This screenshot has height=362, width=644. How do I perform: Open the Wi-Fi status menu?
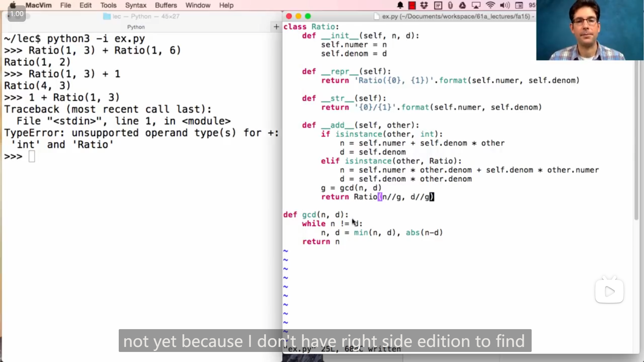(x=490, y=5)
